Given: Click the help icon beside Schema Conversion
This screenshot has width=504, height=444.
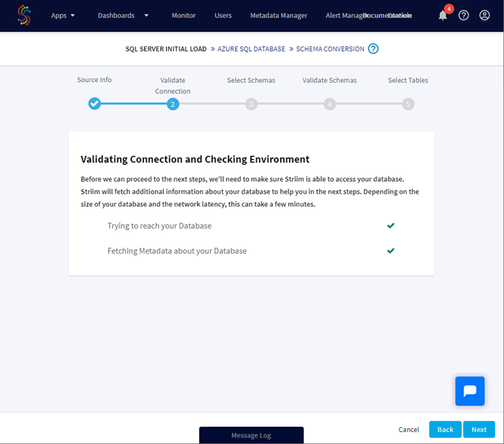Looking at the screenshot, I should (373, 49).
